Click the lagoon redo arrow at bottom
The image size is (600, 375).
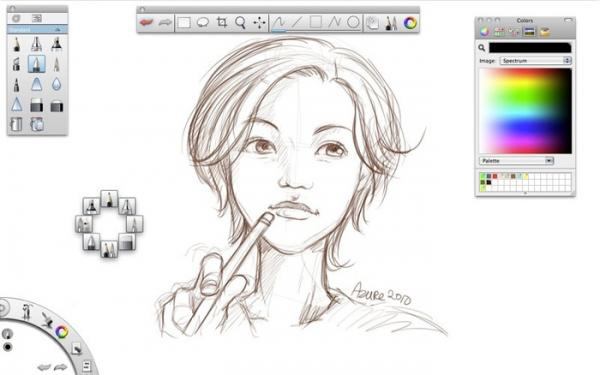pos(60,368)
